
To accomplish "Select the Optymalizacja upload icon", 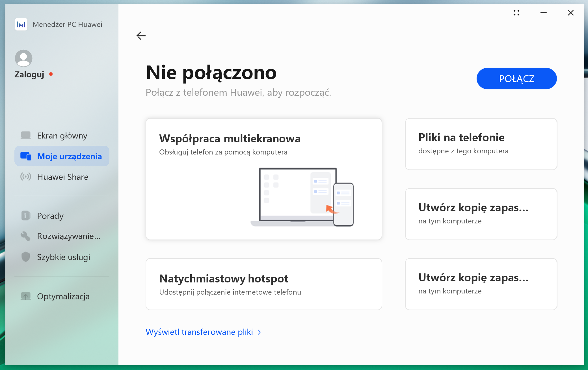I will coord(26,296).
